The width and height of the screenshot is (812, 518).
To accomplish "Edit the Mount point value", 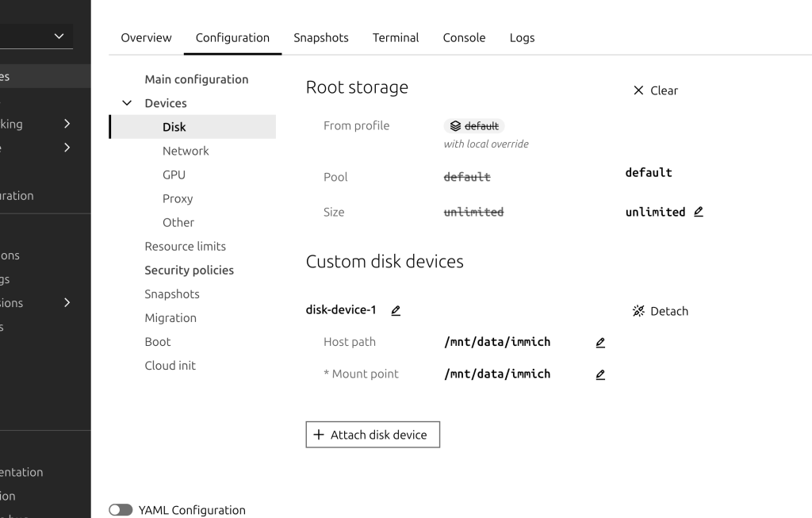I will (x=600, y=374).
